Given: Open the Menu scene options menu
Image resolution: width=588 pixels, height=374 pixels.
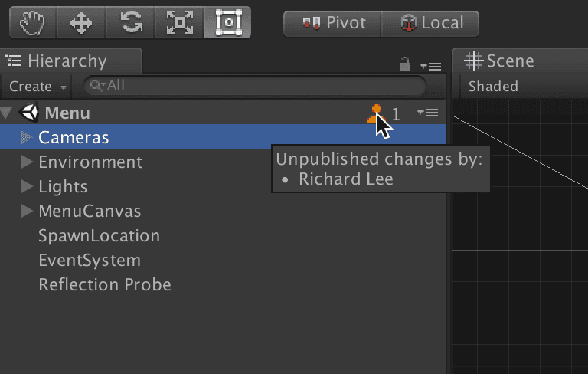Looking at the screenshot, I should (427, 113).
